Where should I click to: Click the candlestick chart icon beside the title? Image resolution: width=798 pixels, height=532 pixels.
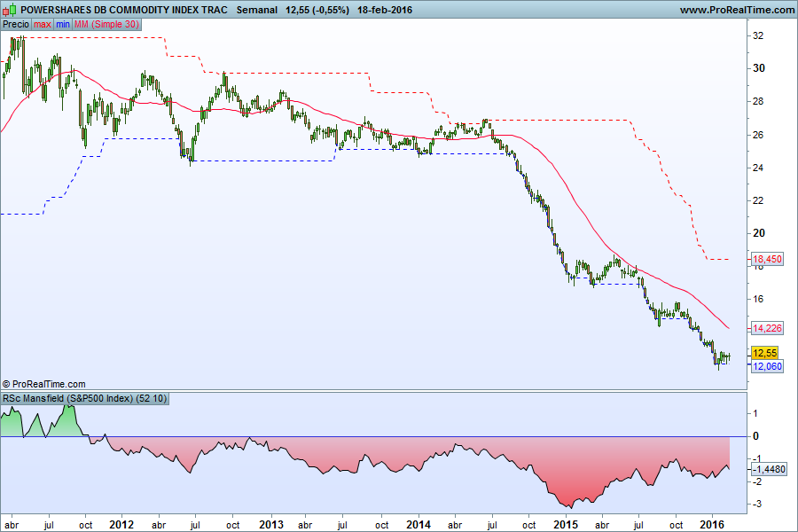pos(9,10)
